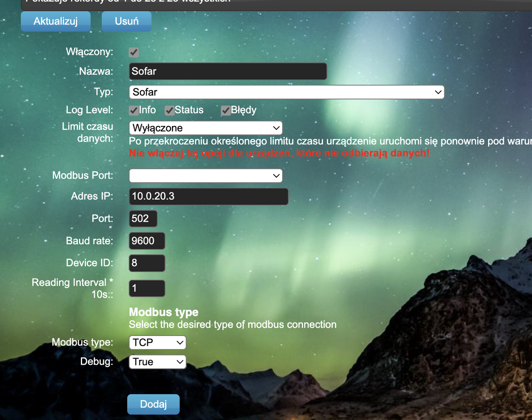
Task: Focus the Port field showing 502
Action: pyautogui.click(x=143, y=219)
